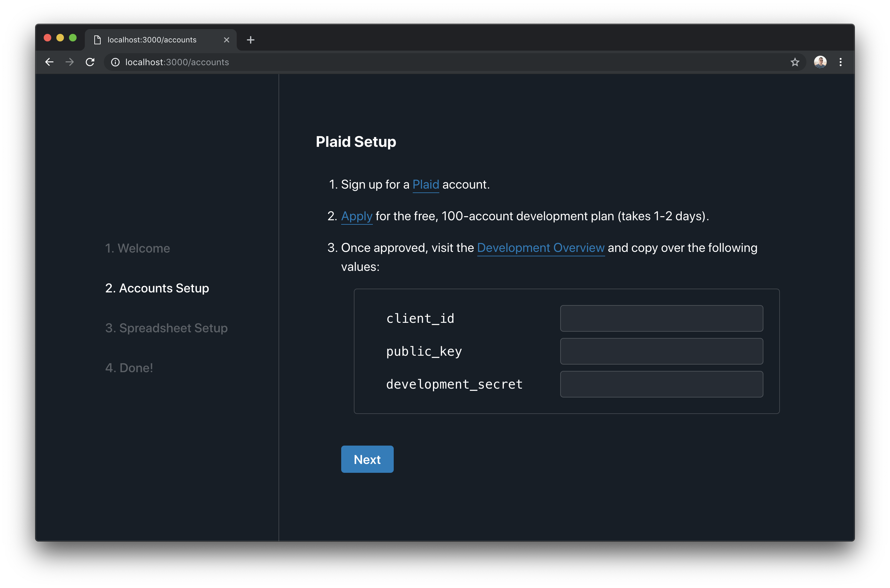Click the Plaid Setup heading
Viewport: 890px width, 588px height.
point(356,142)
